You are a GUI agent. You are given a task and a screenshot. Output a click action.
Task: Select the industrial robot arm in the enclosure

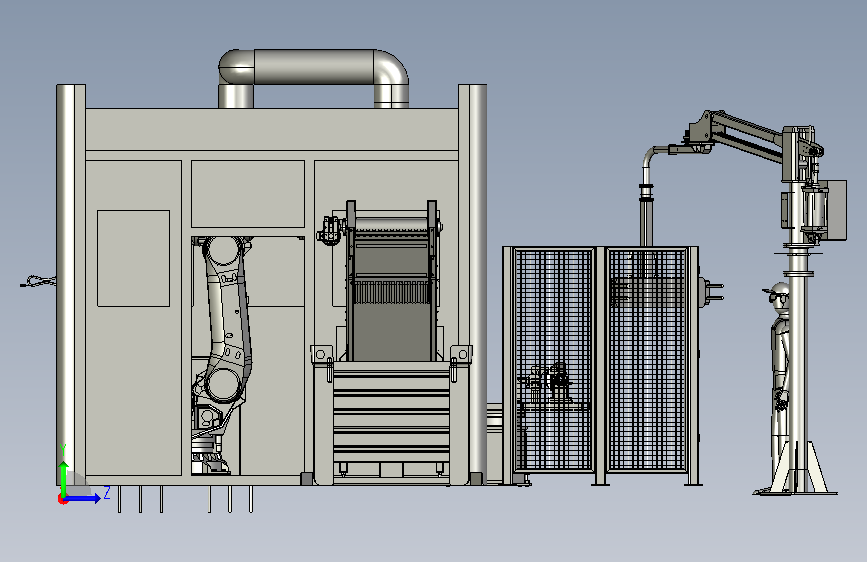click(x=222, y=354)
